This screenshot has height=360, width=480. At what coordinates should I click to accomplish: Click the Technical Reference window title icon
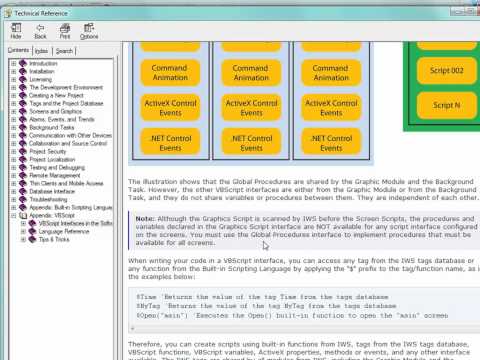tap(8, 13)
